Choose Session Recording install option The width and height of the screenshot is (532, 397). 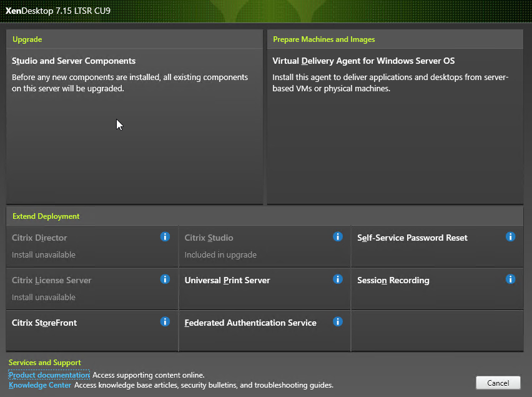tap(437, 289)
